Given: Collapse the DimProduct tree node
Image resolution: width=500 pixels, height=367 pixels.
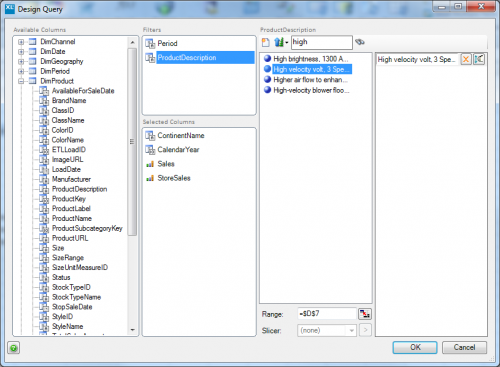Looking at the screenshot, I should coord(21,81).
